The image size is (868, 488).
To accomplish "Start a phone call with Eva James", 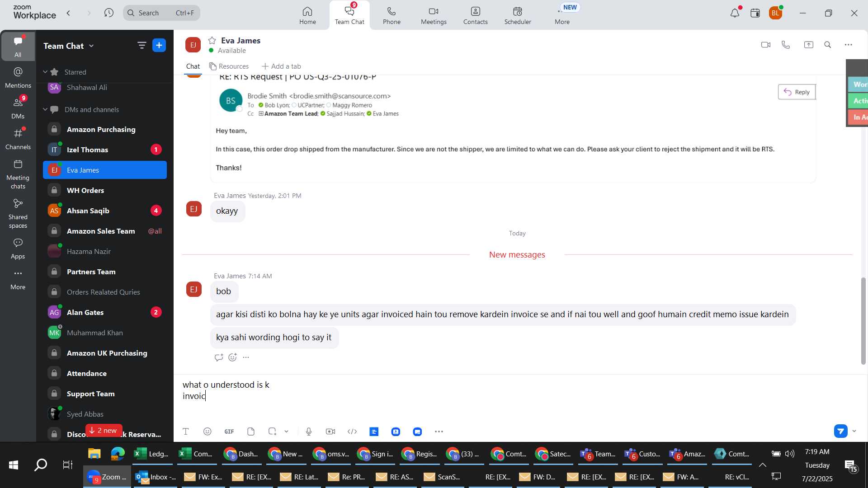I will pyautogui.click(x=786, y=45).
